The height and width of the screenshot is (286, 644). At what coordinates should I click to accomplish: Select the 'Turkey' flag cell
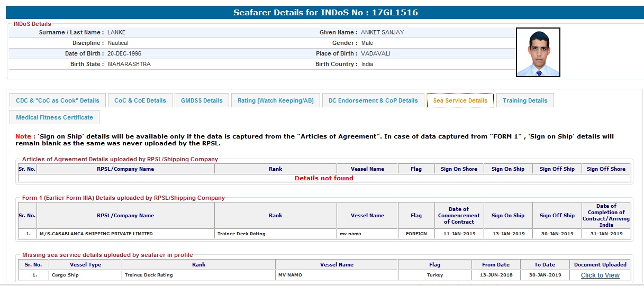pos(434,275)
